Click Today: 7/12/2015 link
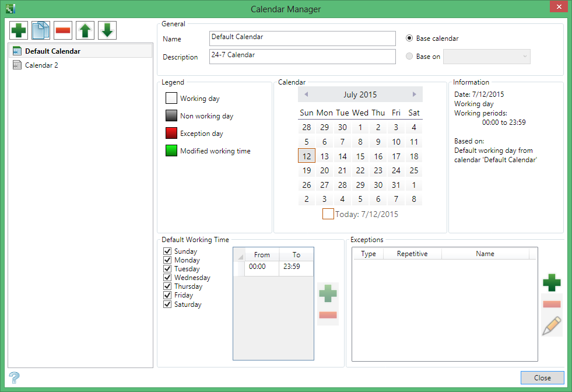572x392 pixels. click(x=366, y=214)
